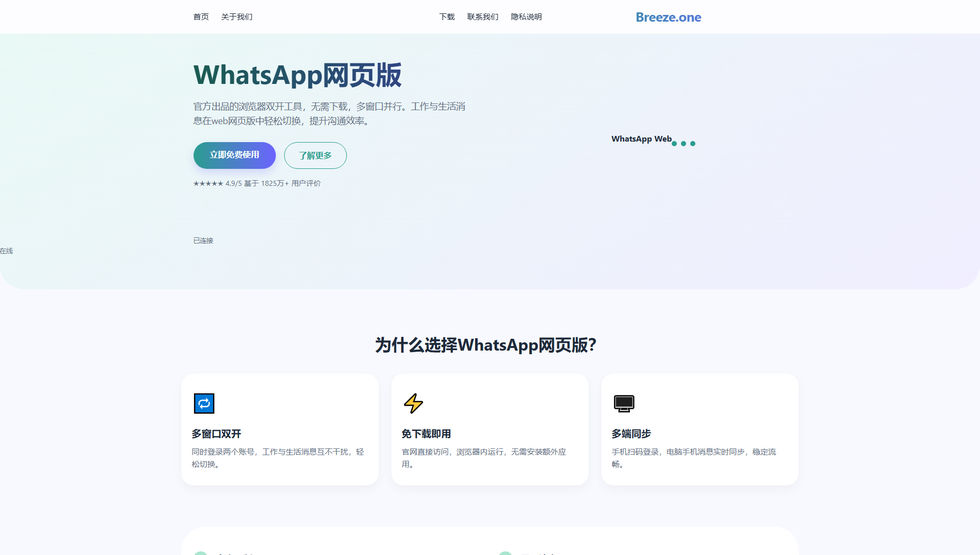The image size is (980, 555).
Task: Click the 了解更多 button
Action: (316, 155)
